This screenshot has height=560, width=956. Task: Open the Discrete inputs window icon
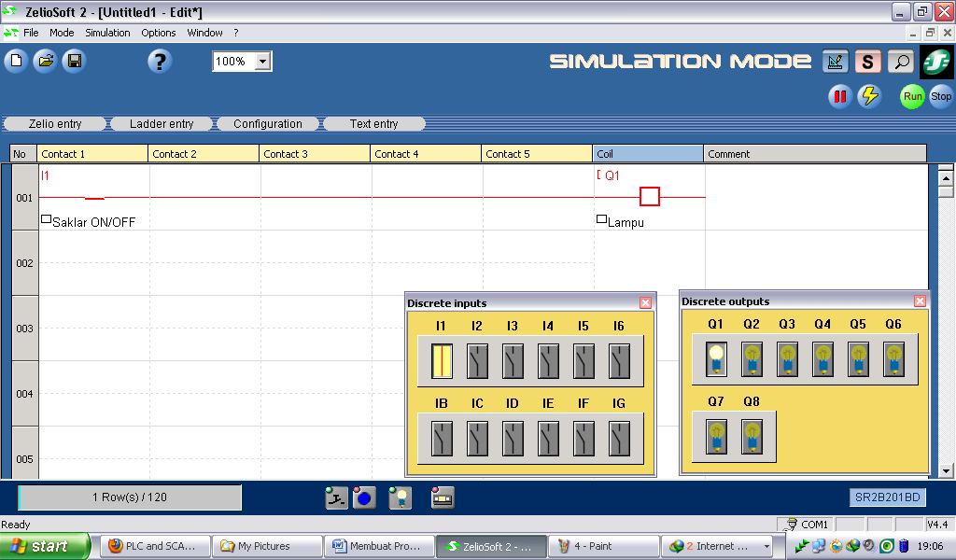tap(334, 497)
